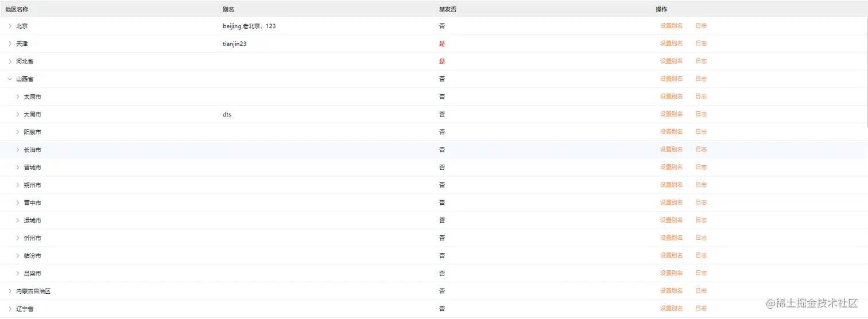Click the 禁发否 column header
Viewport: 868px width, 319px height.
point(448,9)
